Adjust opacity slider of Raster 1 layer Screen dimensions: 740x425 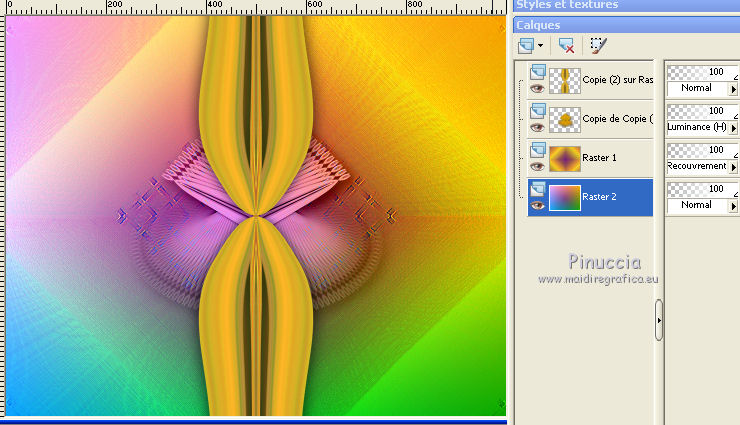[x=702, y=150]
